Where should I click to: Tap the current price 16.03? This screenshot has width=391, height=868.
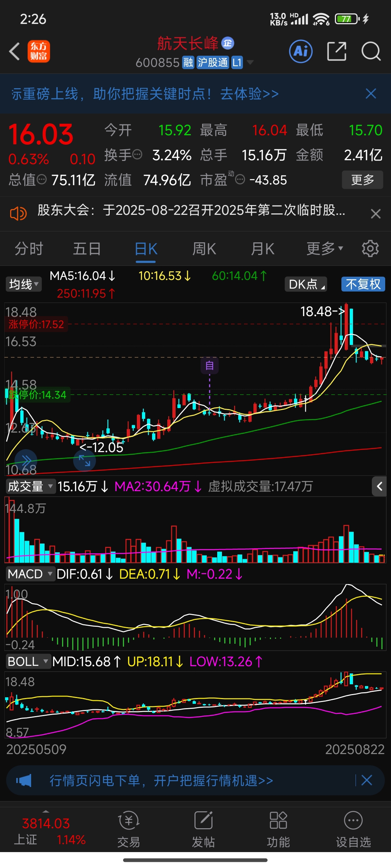point(41,135)
